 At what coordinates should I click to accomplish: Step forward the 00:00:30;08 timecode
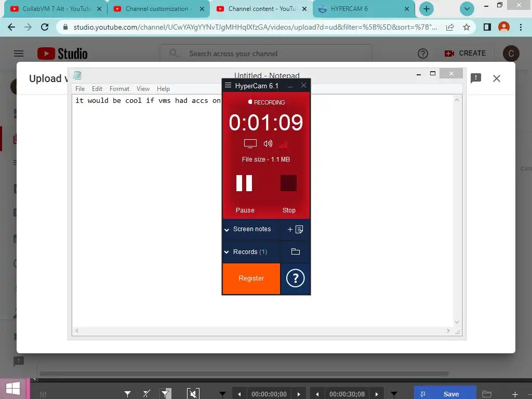(x=377, y=394)
